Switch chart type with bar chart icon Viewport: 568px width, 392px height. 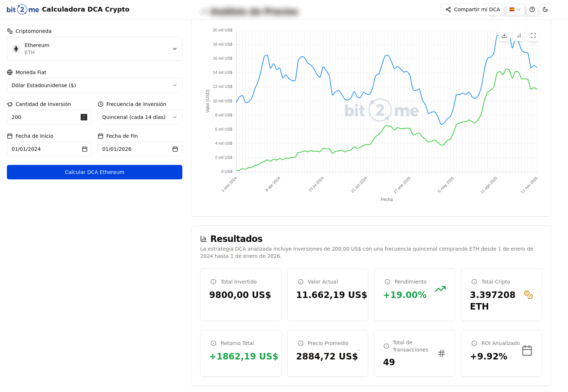coord(519,35)
